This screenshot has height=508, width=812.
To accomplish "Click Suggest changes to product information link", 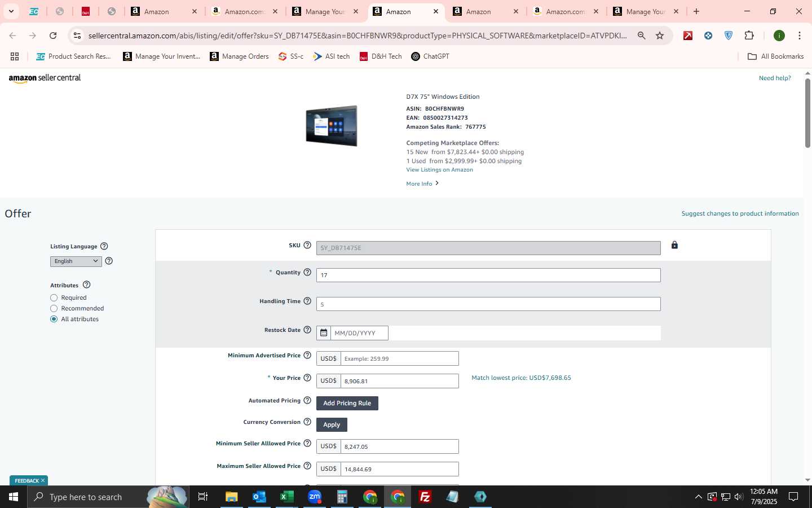I will tap(740, 213).
